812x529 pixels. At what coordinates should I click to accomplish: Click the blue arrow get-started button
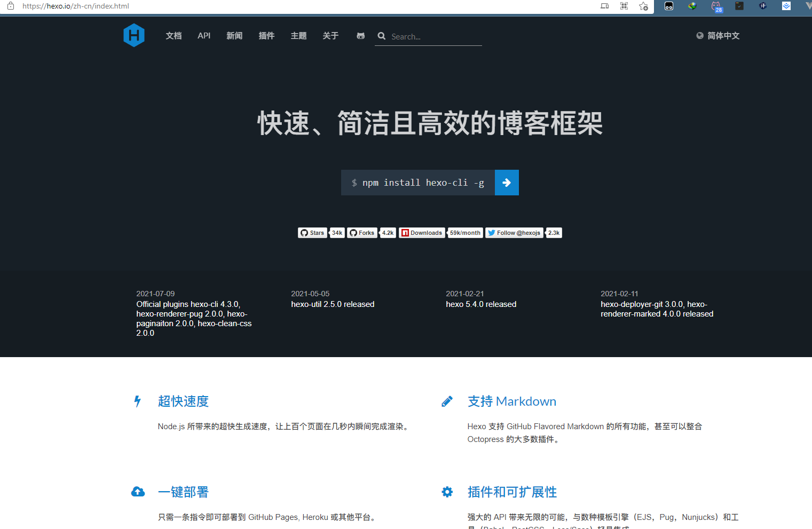(x=507, y=183)
